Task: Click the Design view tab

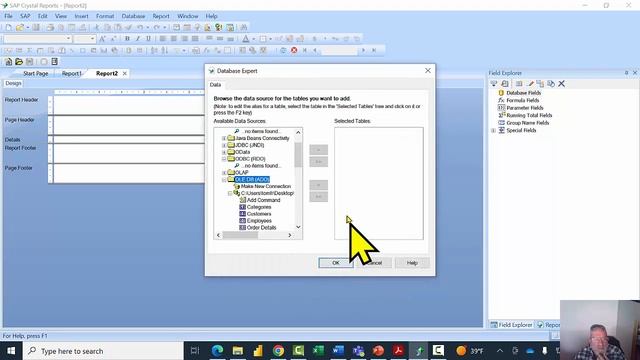Action: point(13,83)
